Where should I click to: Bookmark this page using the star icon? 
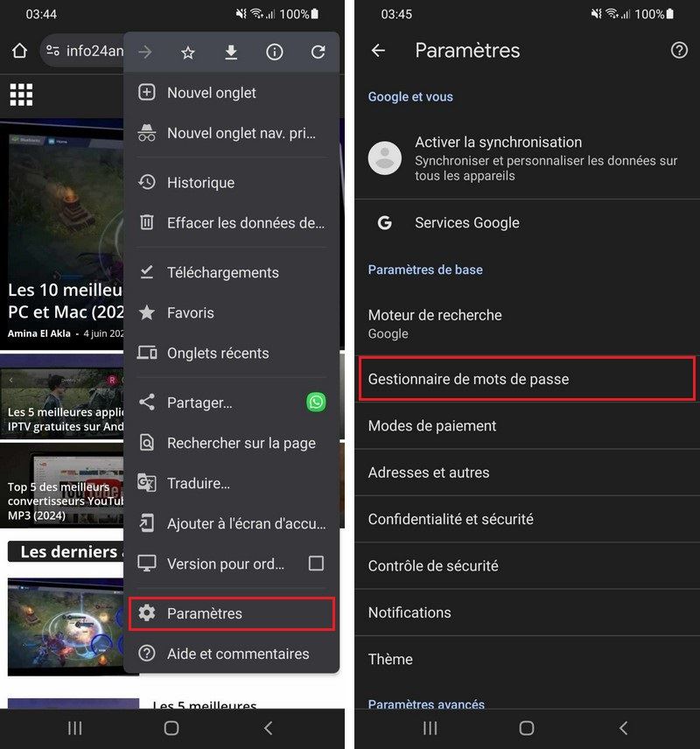coord(187,52)
